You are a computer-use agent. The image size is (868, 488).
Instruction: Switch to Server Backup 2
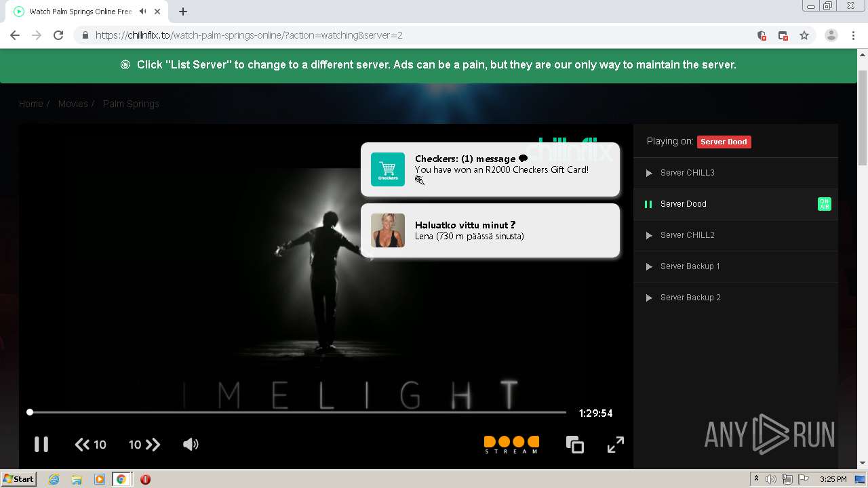tap(736, 298)
